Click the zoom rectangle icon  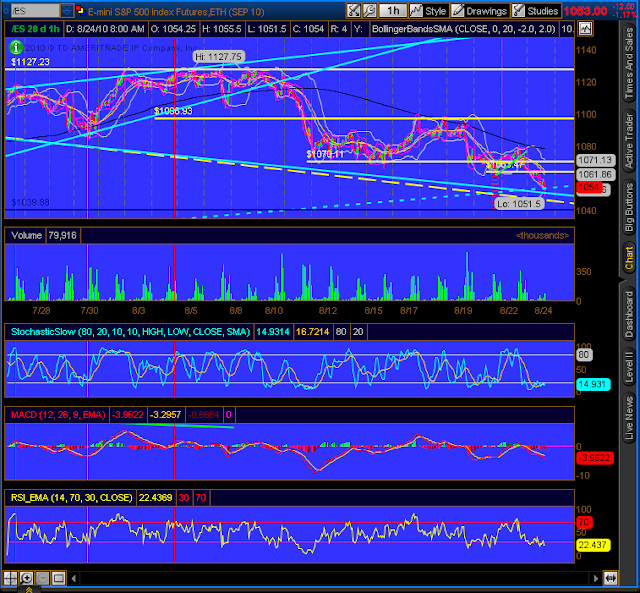pyautogui.click(x=58, y=578)
